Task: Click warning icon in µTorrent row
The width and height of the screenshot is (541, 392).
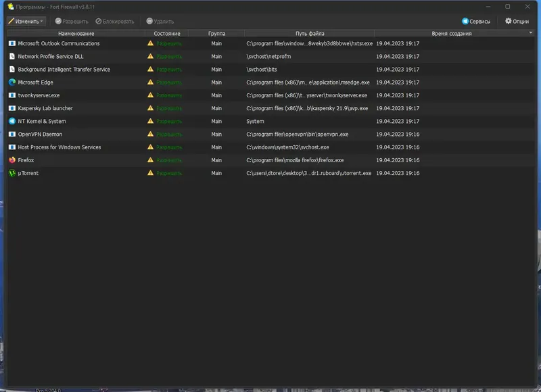Action: pos(150,173)
